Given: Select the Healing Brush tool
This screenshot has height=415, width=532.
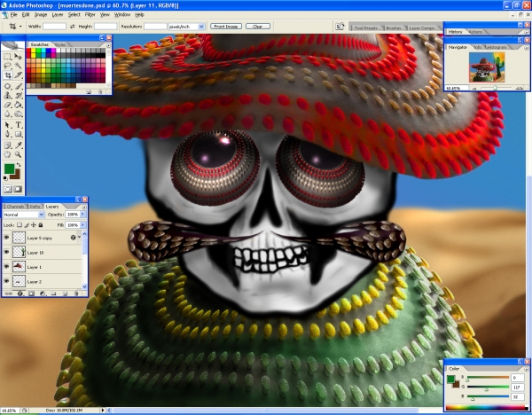Looking at the screenshot, I should click(x=7, y=86).
